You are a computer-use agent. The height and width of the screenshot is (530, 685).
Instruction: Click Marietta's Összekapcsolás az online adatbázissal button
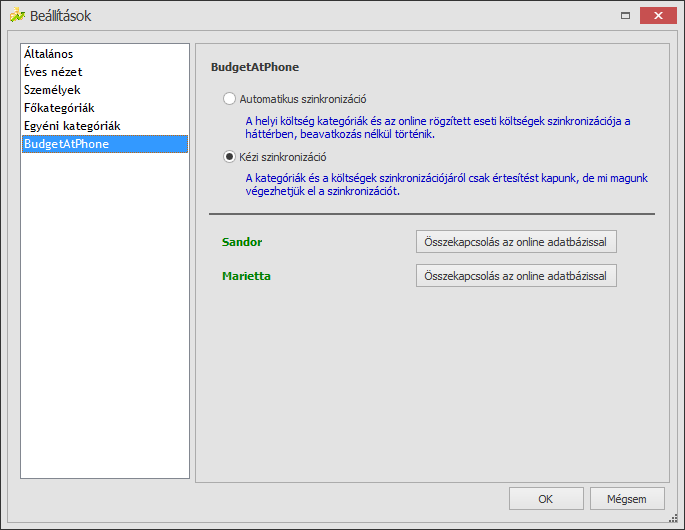516,275
